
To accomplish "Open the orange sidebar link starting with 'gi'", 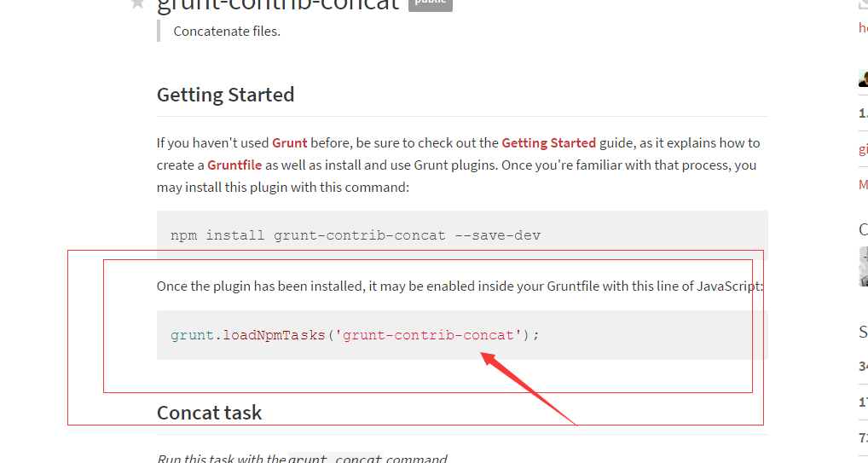I will [x=863, y=148].
